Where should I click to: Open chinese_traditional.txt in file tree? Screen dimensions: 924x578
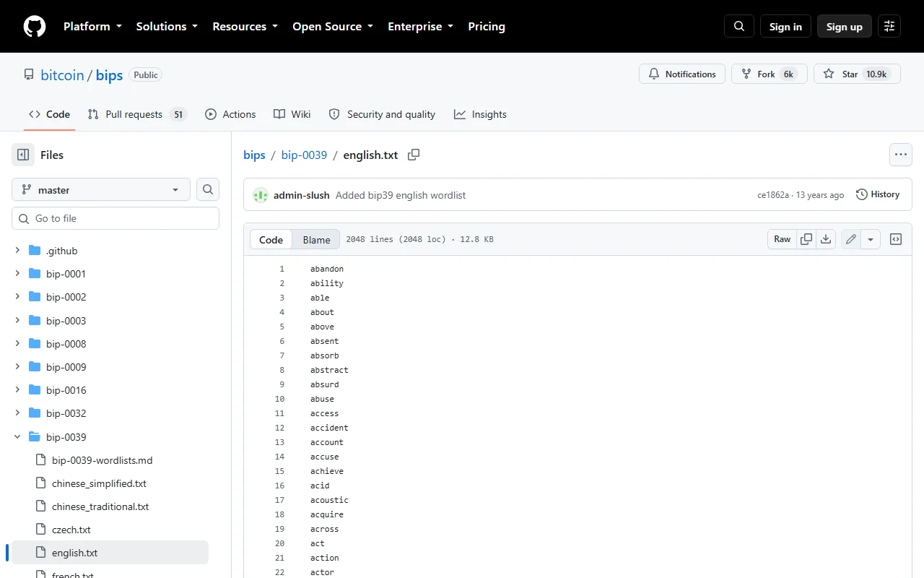(100, 506)
